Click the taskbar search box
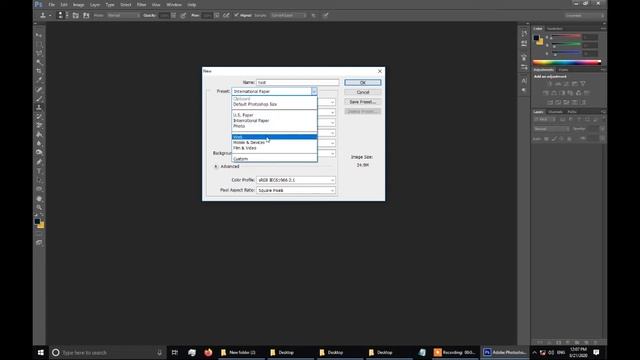 tap(108, 352)
